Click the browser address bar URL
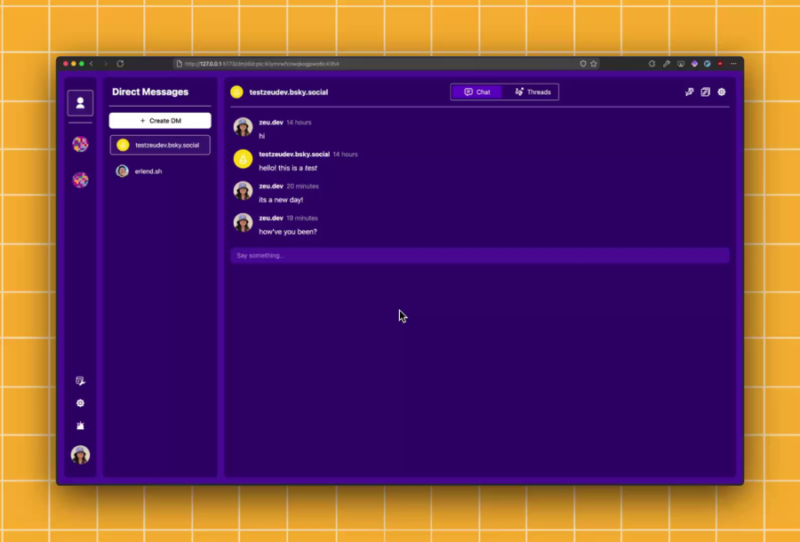The height and width of the screenshot is (542, 800). pos(262,64)
